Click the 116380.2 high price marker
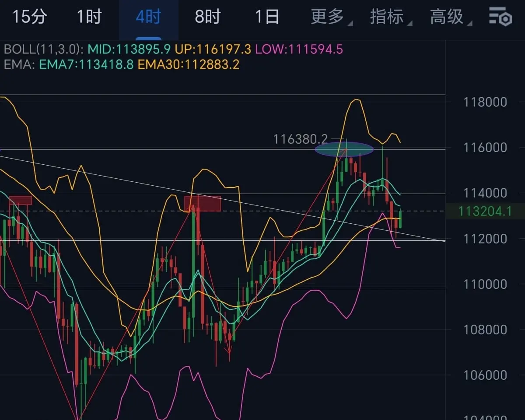 click(x=300, y=139)
